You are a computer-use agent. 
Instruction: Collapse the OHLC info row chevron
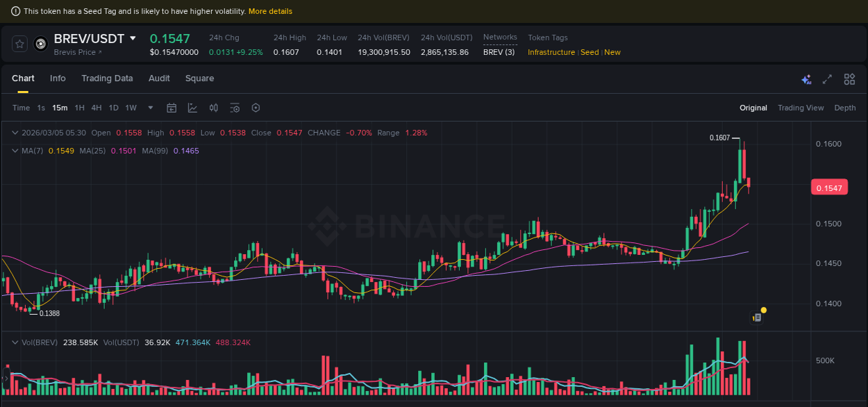coord(14,133)
